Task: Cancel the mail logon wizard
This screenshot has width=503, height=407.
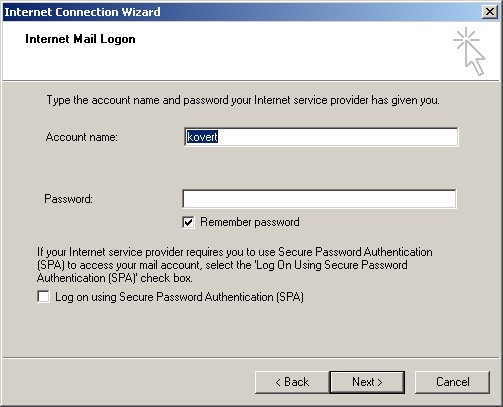Action: 452,382
